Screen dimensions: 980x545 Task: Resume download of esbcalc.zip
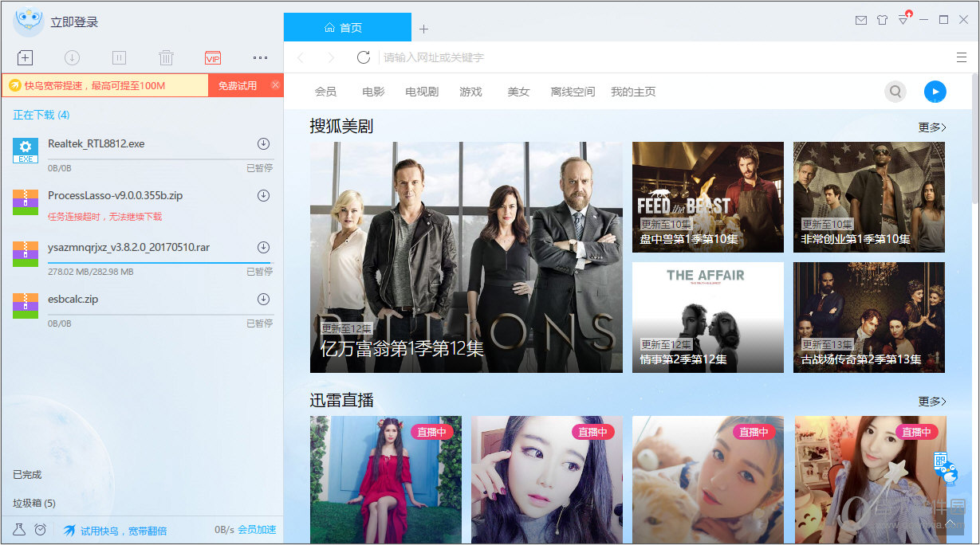263,299
